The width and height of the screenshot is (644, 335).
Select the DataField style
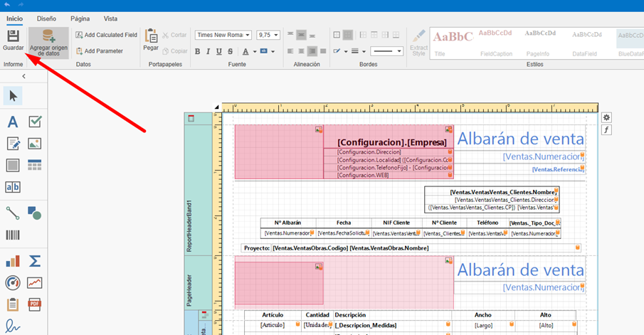tap(587, 43)
